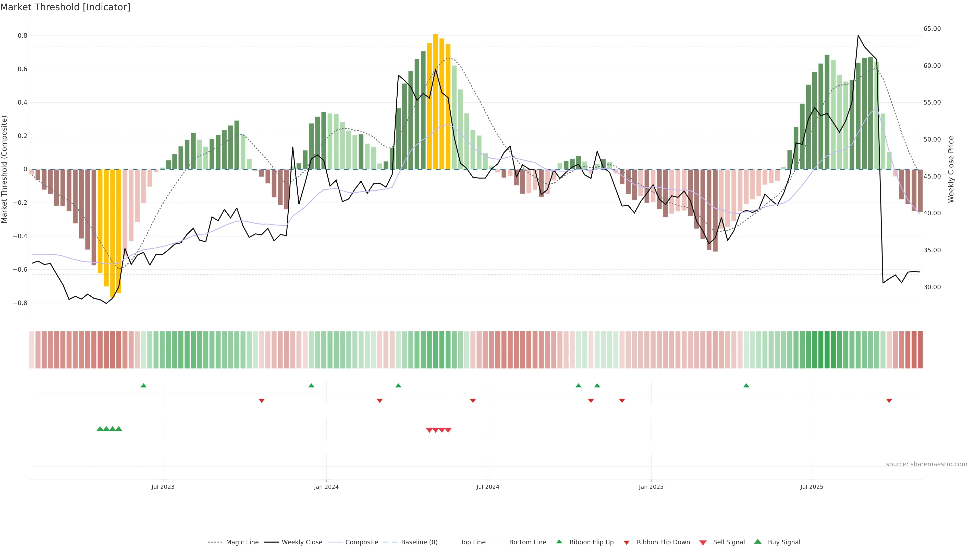Click the Ribbon Flip Up legend triangle icon
The height and width of the screenshot is (551, 980).
(559, 542)
